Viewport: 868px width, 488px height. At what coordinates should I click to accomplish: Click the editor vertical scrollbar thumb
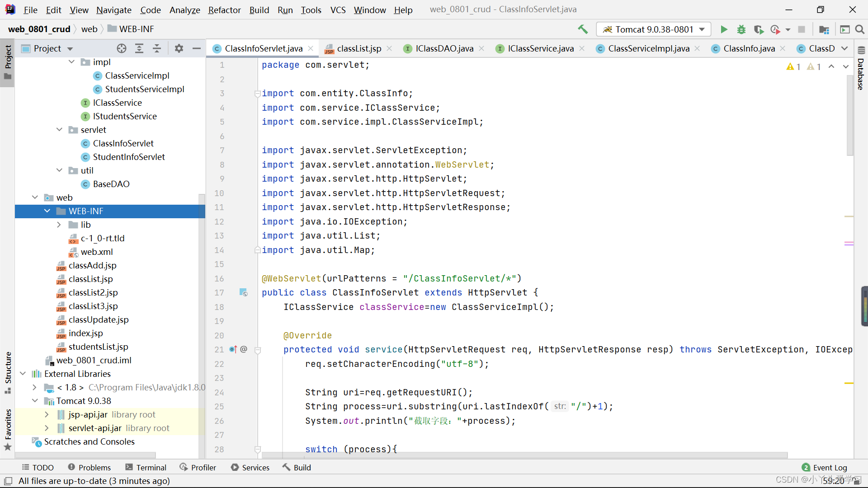[x=850, y=115]
